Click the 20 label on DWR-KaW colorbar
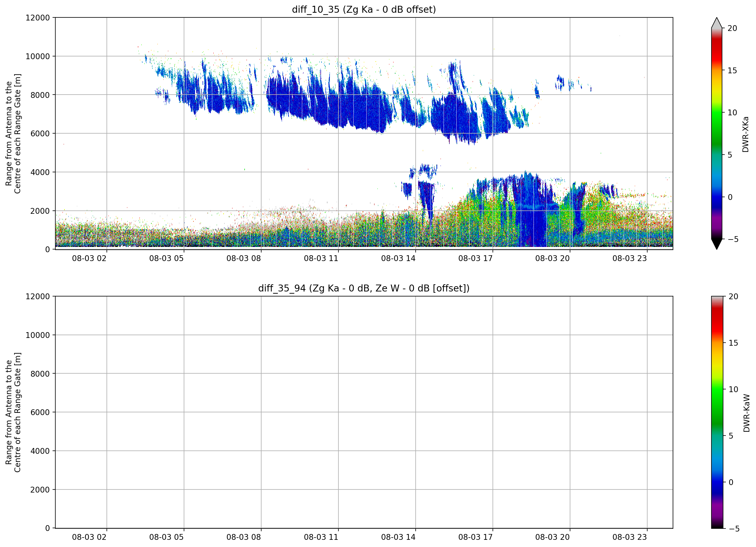The height and width of the screenshot is (547, 756). [733, 296]
